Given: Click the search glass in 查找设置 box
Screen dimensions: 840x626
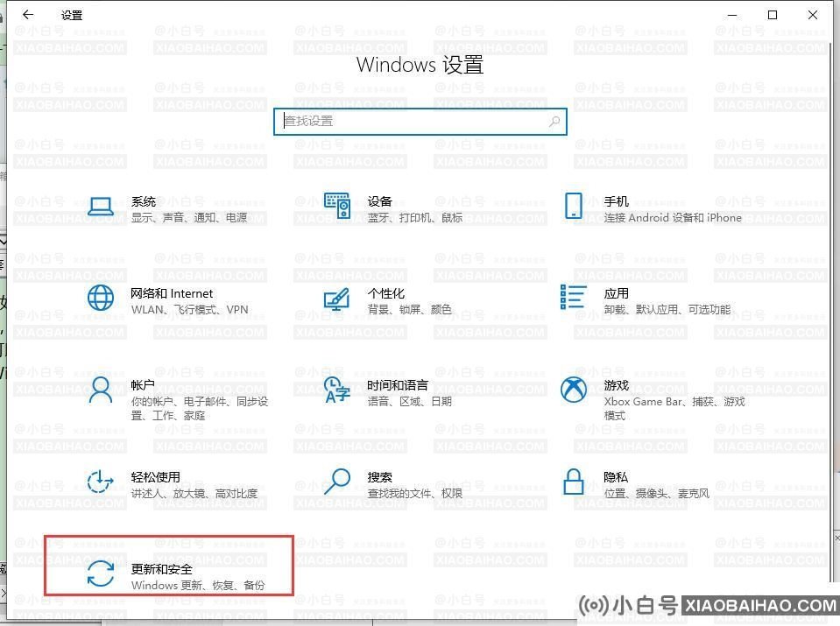Looking at the screenshot, I should tap(554, 122).
